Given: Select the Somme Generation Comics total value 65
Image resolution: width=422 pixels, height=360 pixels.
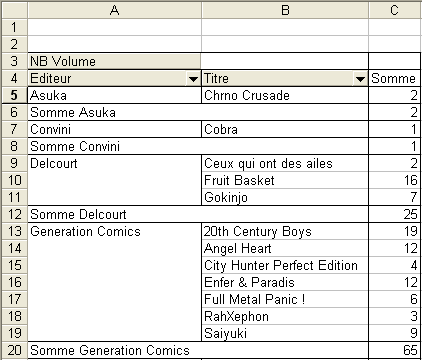Looking at the screenshot, I should click(x=394, y=350).
